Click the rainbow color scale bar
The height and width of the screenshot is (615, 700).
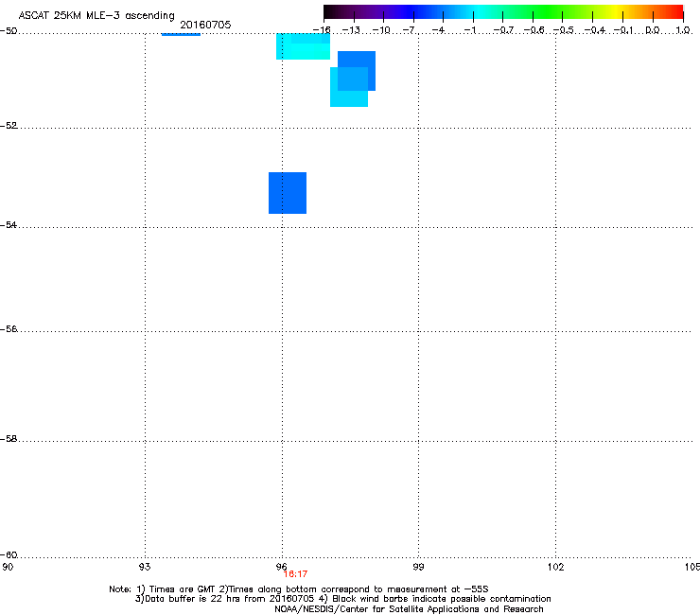click(503, 12)
